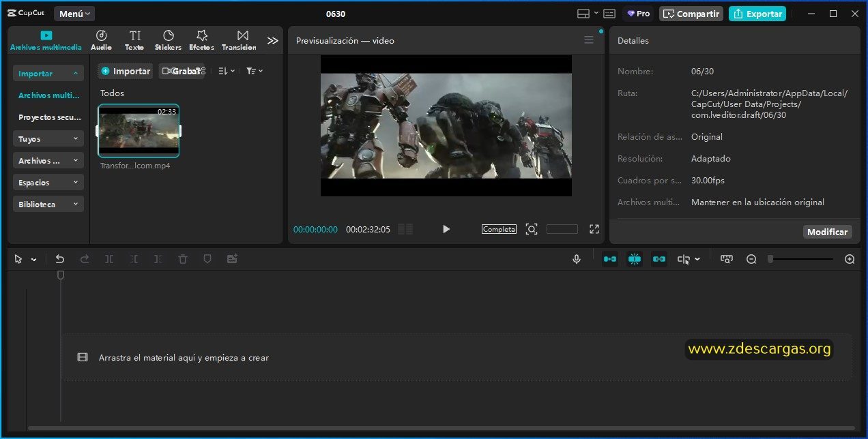Click the microphone voiceover icon
The width and height of the screenshot is (868, 439).
[x=577, y=259]
